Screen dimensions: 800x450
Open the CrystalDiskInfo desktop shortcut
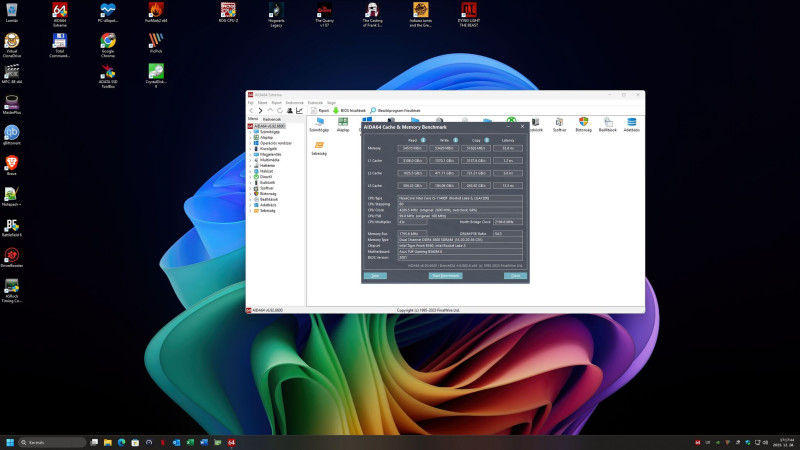pyautogui.click(x=156, y=76)
